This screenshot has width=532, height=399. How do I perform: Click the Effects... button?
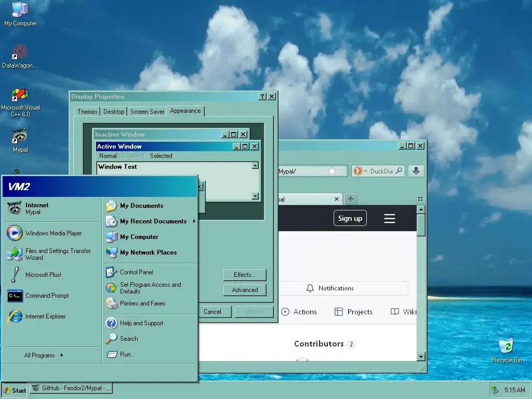(x=245, y=275)
